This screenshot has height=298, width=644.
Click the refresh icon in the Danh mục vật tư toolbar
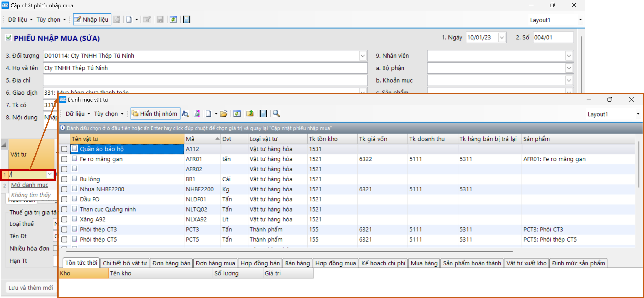(x=237, y=114)
